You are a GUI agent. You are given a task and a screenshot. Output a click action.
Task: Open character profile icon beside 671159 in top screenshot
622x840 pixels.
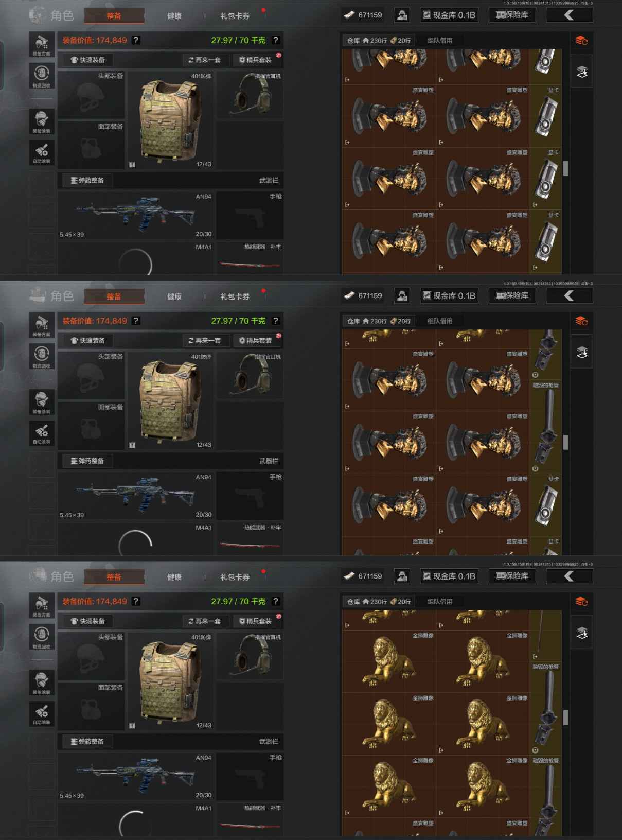402,15
